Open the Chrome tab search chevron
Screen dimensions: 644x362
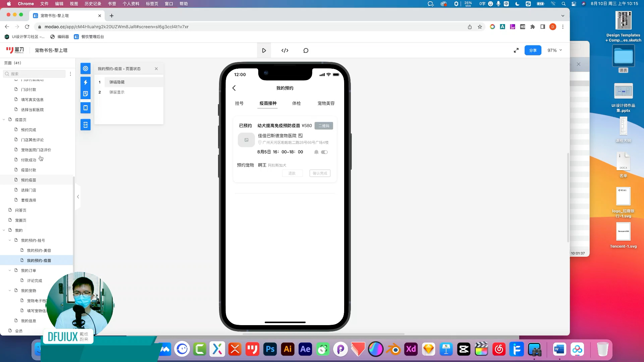(x=563, y=16)
